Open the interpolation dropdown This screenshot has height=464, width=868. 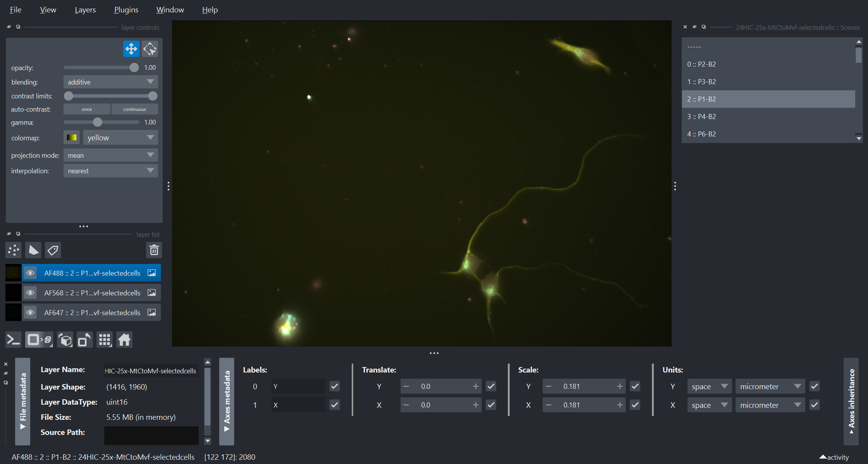click(110, 171)
